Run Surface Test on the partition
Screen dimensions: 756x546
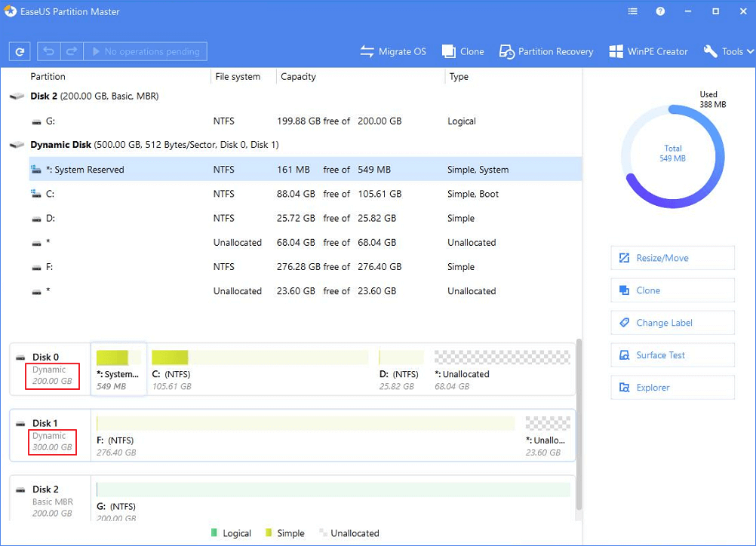coord(672,355)
